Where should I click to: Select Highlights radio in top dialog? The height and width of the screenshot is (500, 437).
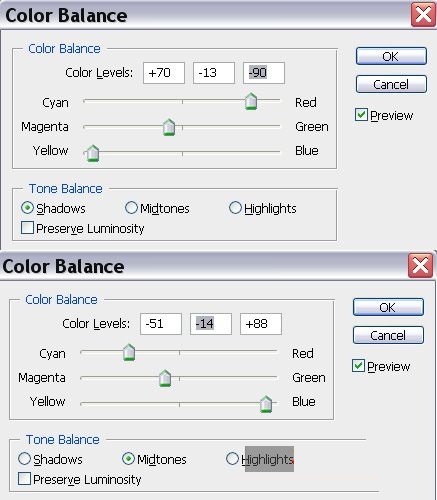235,208
